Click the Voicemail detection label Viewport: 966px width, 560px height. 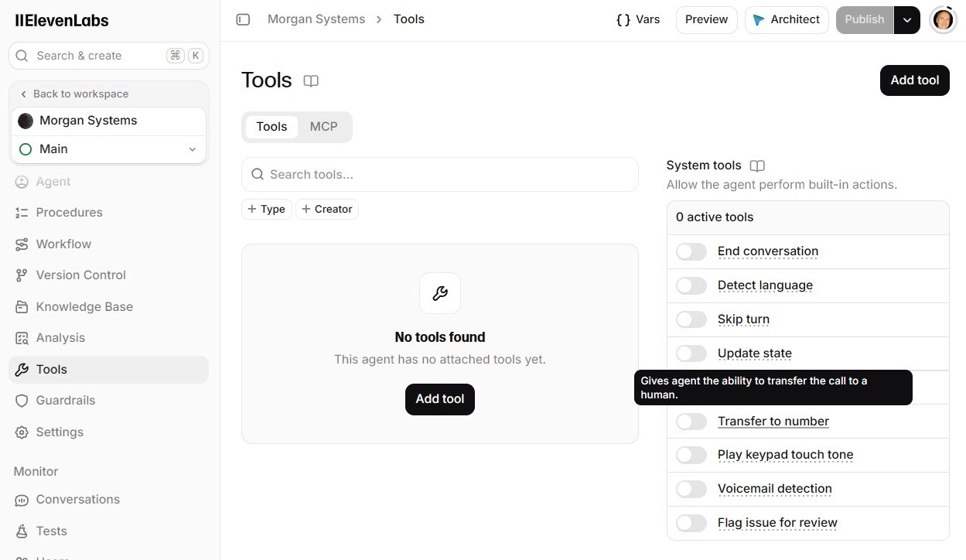pos(775,489)
